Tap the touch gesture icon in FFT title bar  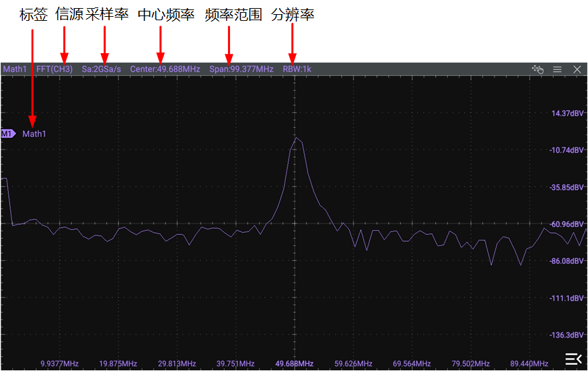coord(538,69)
